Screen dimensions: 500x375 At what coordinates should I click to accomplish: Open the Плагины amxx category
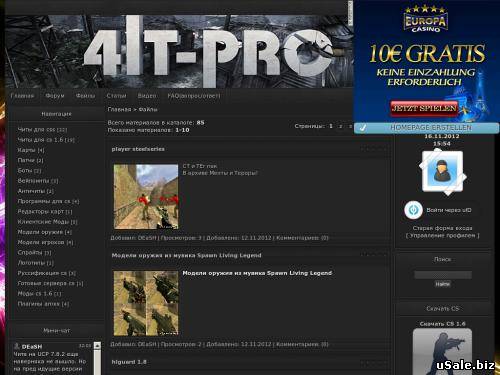(43, 304)
